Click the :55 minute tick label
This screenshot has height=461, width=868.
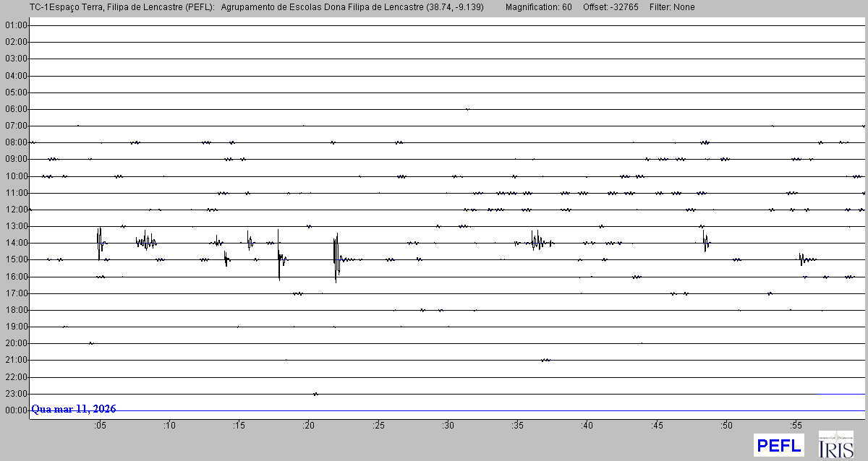click(796, 426)
